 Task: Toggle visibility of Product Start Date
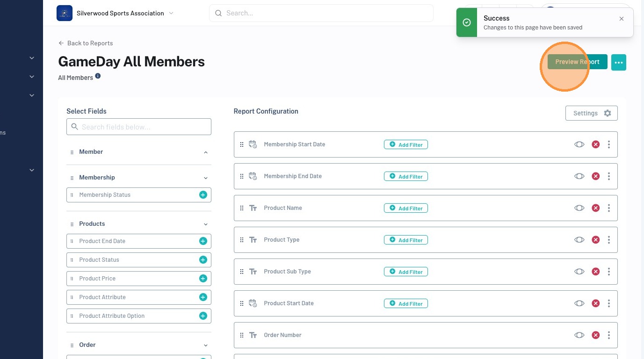579,303
